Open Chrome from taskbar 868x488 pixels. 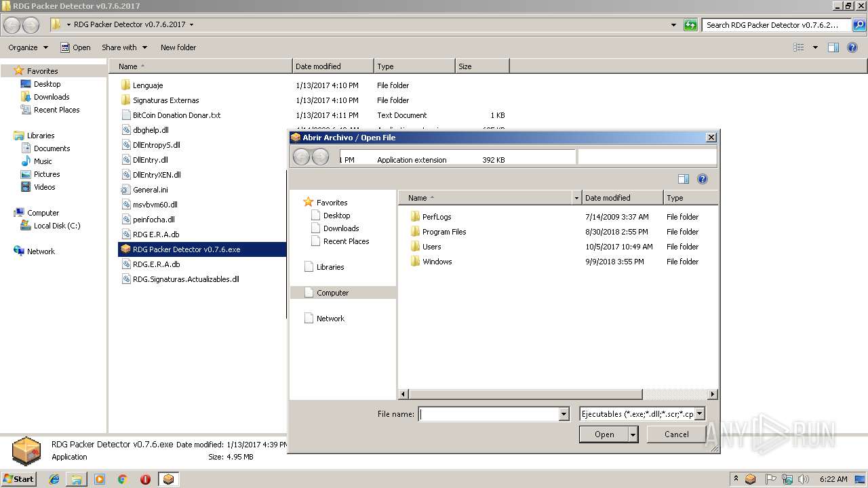[x=122, y=479]
